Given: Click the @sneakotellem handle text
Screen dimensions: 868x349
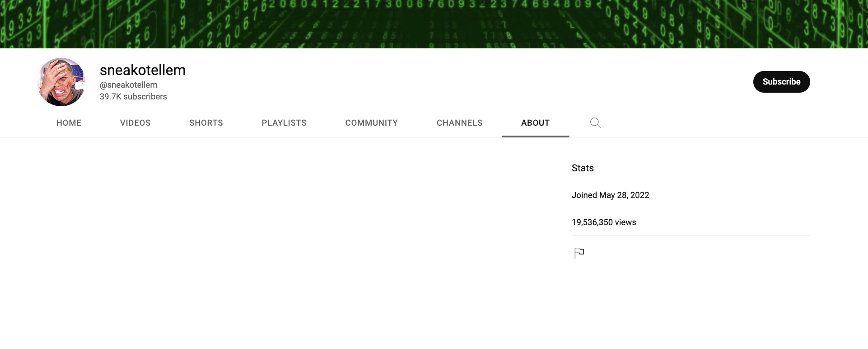Looking at the screenshot, I should tap(128, 85).
